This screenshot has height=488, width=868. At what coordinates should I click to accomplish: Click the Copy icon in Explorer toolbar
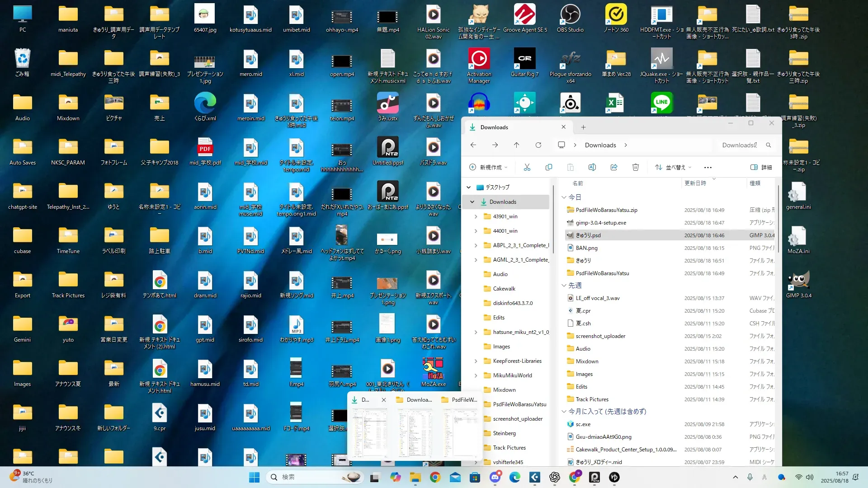click(x=549, y=167)
